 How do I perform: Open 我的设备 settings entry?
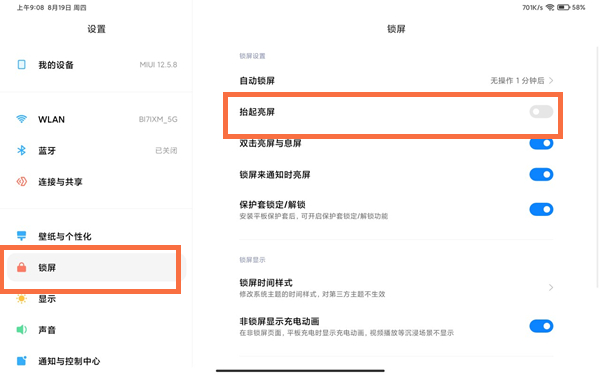tap(96, 65)
